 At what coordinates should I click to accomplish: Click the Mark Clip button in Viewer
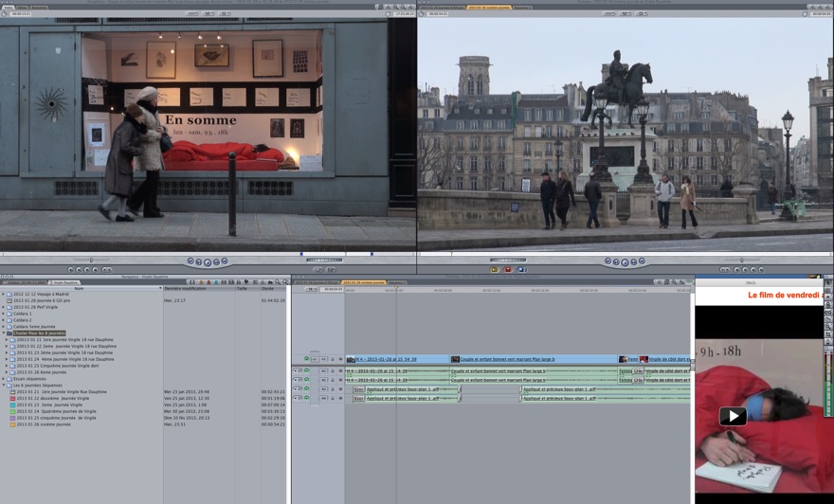click(79, 270)
